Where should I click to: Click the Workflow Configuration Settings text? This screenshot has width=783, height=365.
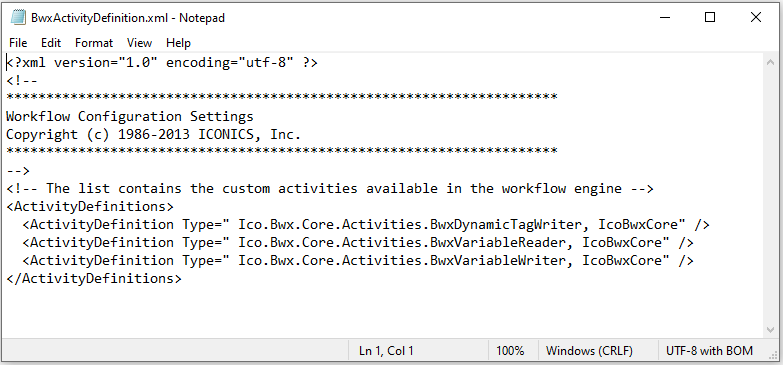130,117
